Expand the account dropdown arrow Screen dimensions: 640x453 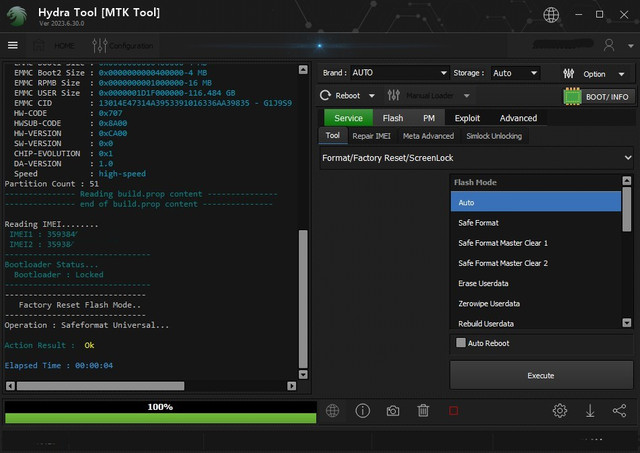(630, 46)
